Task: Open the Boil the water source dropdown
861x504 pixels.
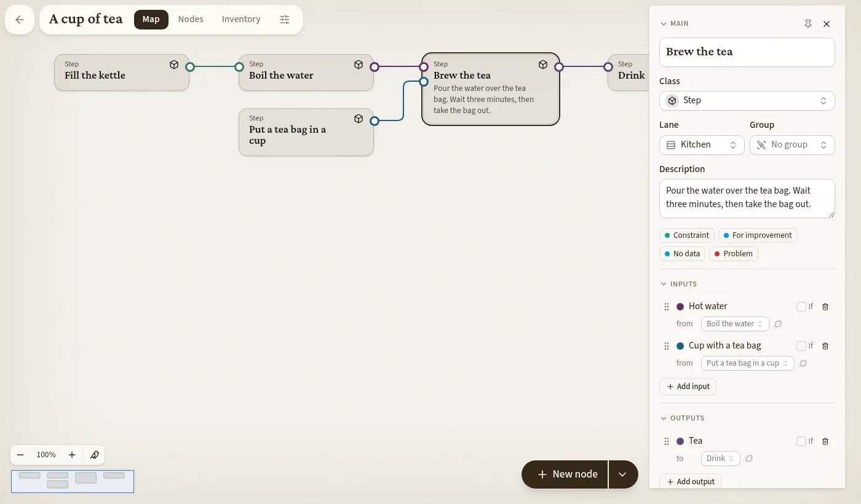Action: [735, 324]
